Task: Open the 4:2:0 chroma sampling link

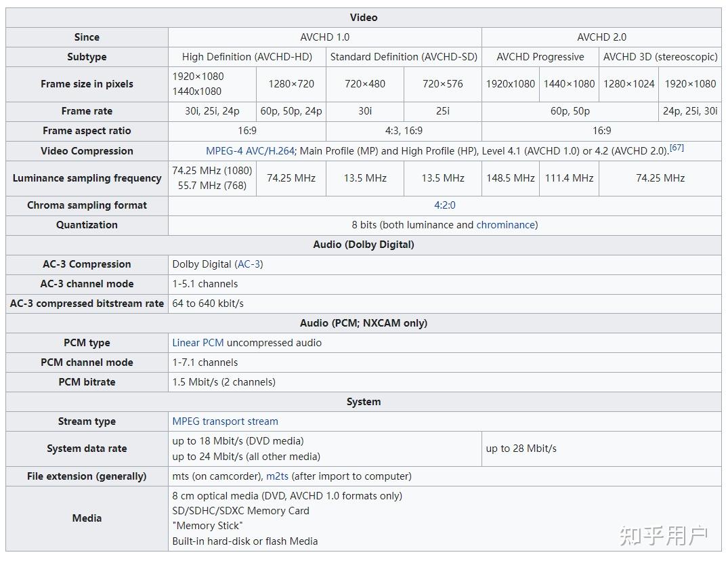Action: [x=444, y=205]
